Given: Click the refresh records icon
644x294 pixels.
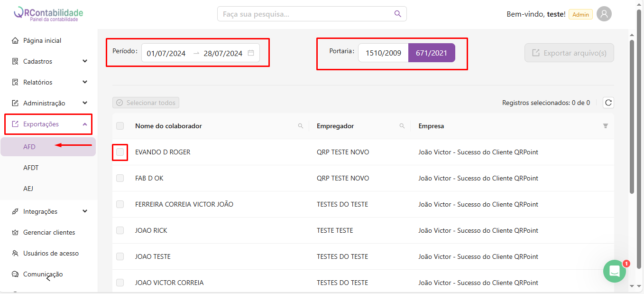Looking at the screenshot, I should pyautogui.click(x=608, y=103).
